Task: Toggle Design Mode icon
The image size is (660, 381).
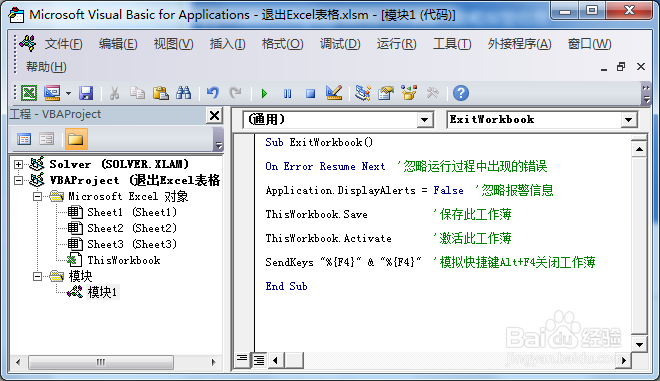Action: pyautogui.click(x=334, y=93)
